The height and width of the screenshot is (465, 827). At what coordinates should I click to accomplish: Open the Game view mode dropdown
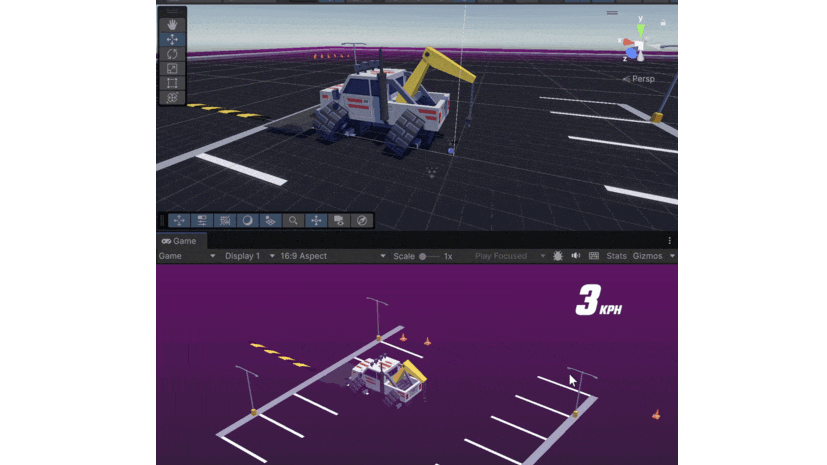click(x=187, y=256)
